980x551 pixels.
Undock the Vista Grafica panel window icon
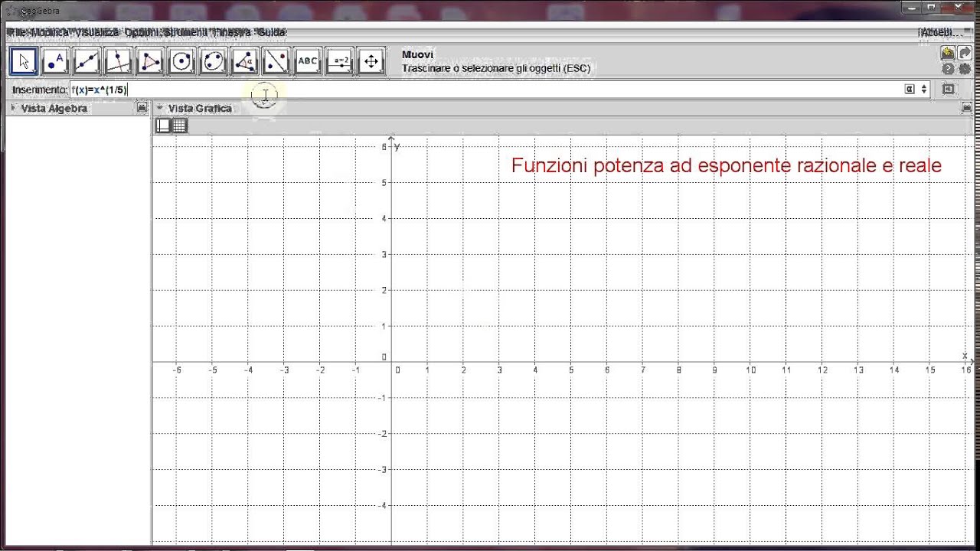967,108
